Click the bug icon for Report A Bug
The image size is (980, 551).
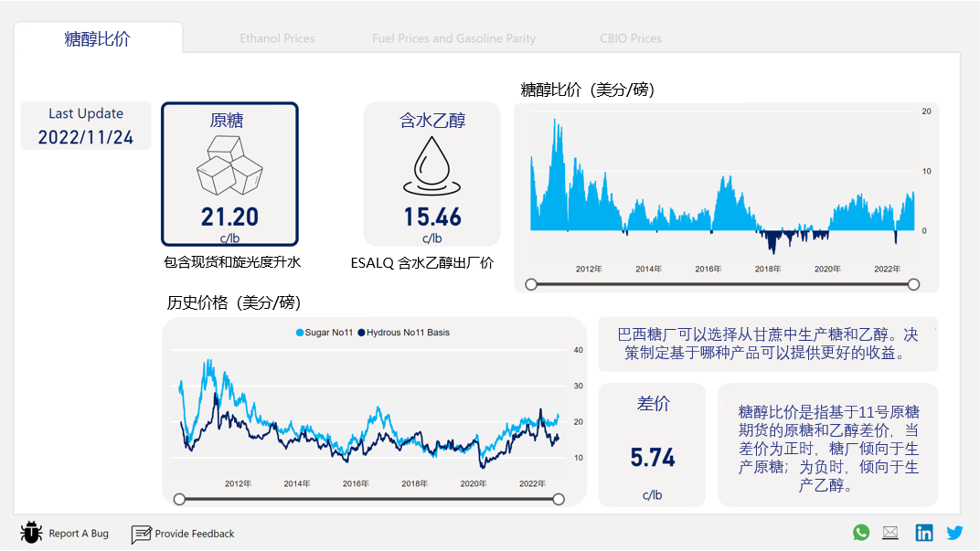[x=31, y=533]
